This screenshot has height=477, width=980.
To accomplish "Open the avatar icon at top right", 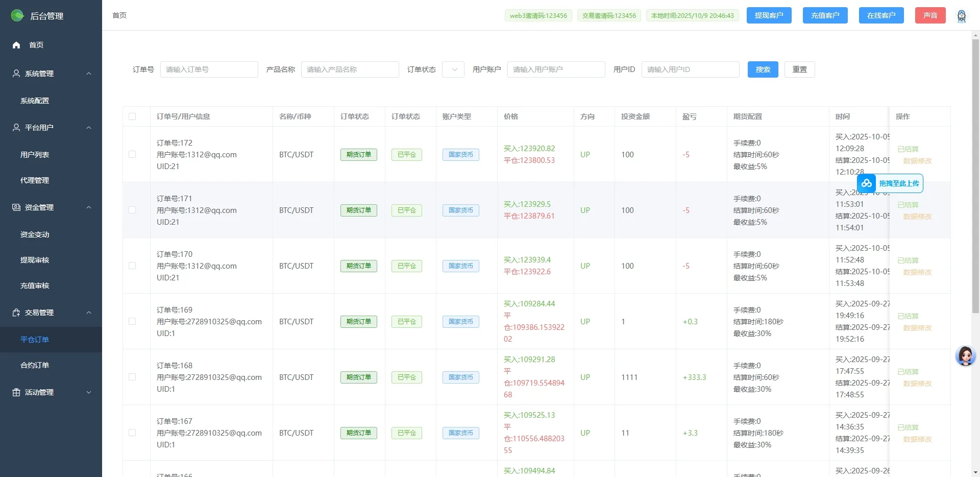I will 962,15.
